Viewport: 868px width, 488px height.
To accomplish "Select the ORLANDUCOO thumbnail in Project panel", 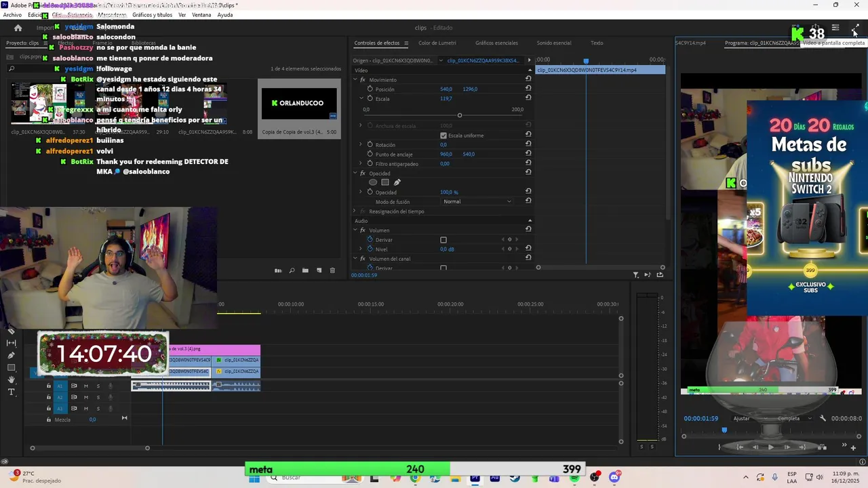I will pos(299,103).
